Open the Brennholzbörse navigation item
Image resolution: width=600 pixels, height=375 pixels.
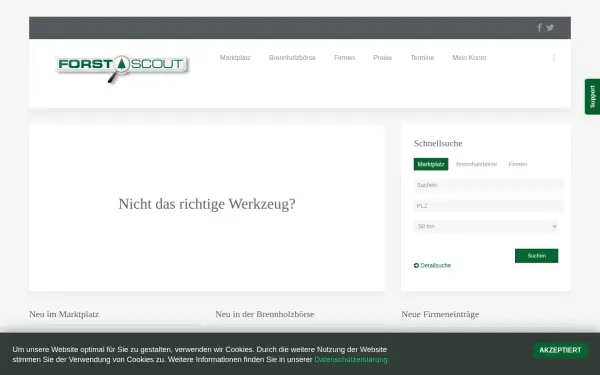(x=292, y=58)
